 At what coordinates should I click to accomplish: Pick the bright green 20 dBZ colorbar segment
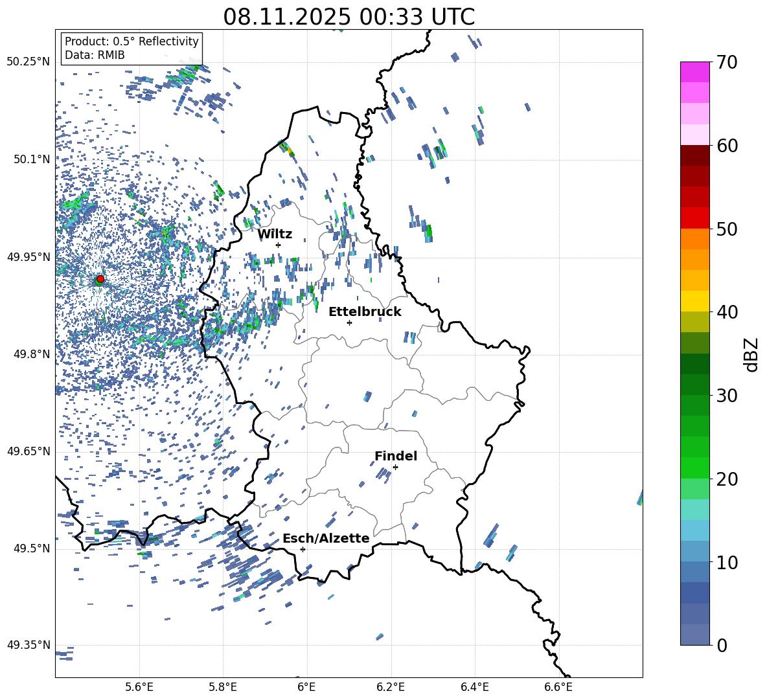tap(695, 468)
